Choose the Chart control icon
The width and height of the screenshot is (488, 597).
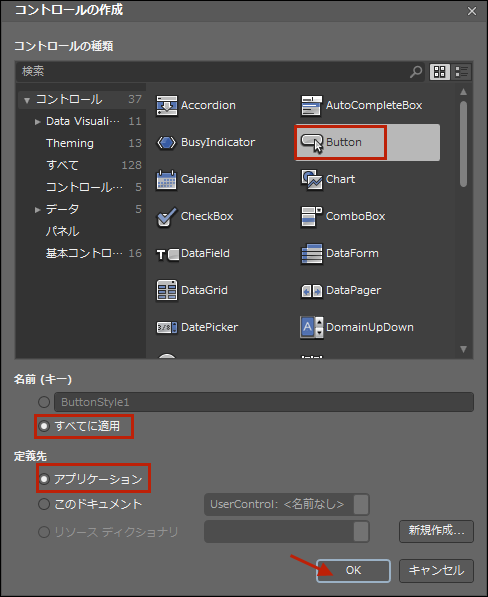click(x=311, y=179)
